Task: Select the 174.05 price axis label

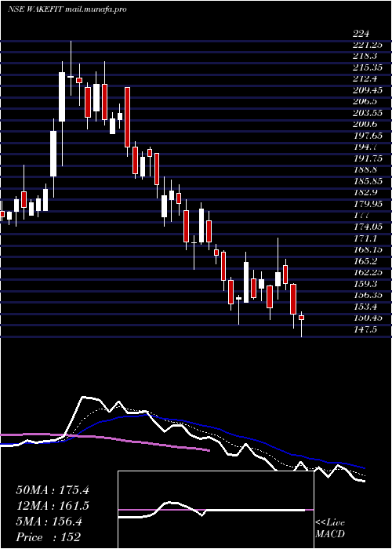Action: tap(367, 227)
